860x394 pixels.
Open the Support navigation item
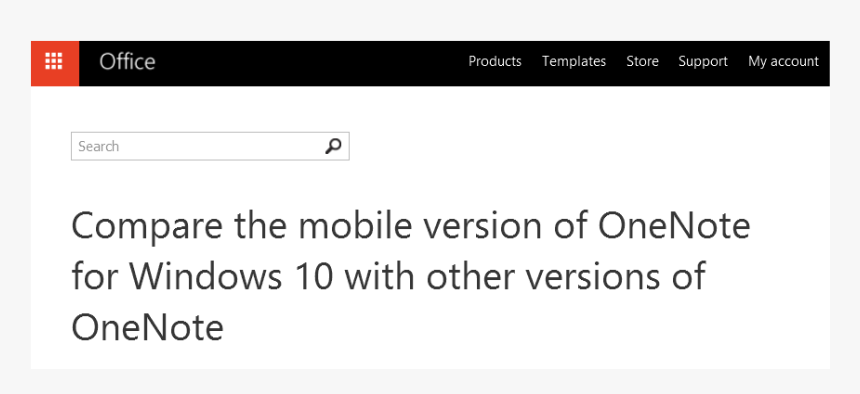[703, 61]
